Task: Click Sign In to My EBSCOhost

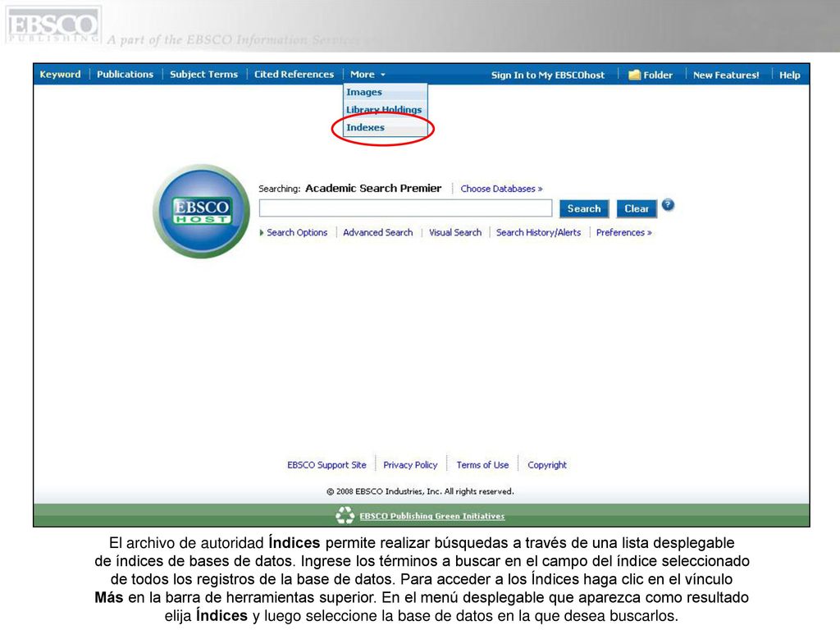Action: click(547, 75)
